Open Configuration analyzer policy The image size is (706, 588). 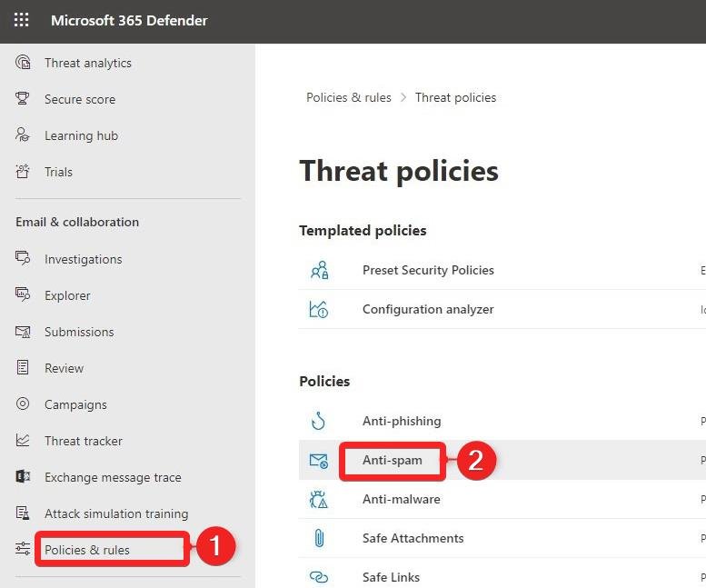point(428,309)
